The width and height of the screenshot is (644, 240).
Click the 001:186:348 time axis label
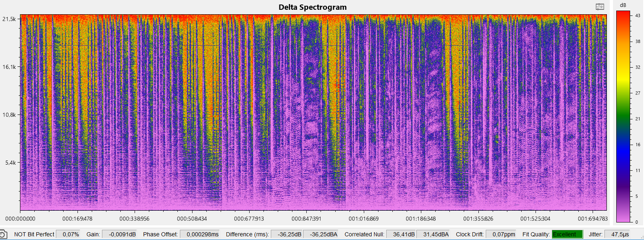[421, 219]
